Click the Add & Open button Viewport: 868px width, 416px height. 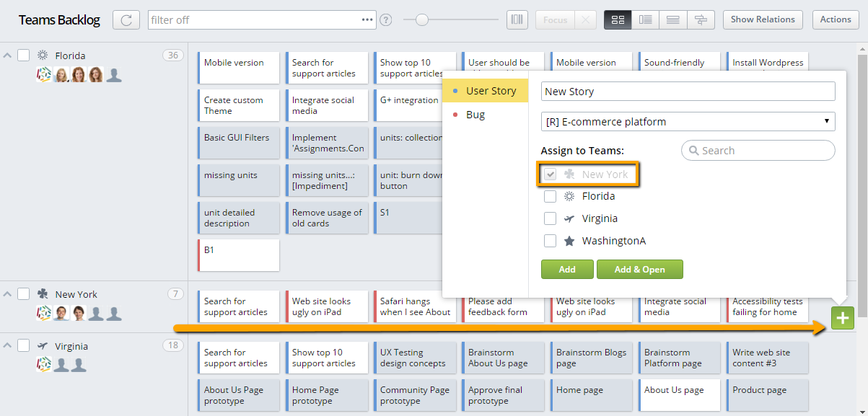(x=640, y=268)
